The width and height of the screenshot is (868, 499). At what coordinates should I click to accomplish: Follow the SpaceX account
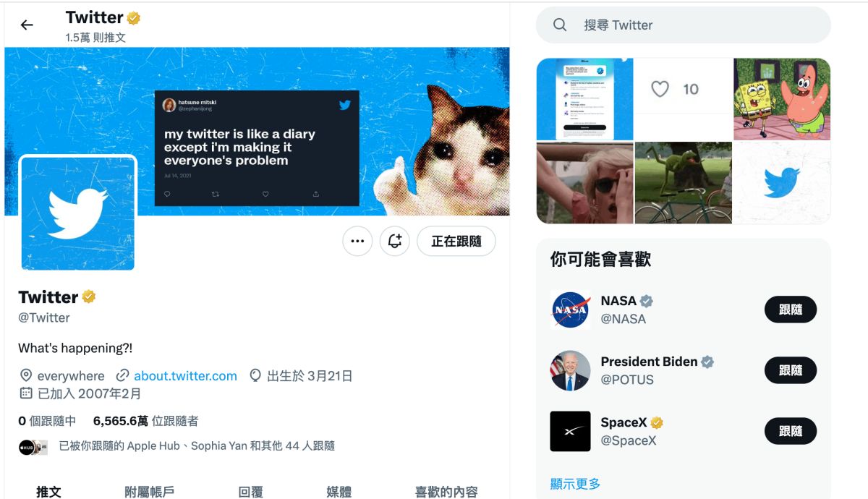point(790,431)
